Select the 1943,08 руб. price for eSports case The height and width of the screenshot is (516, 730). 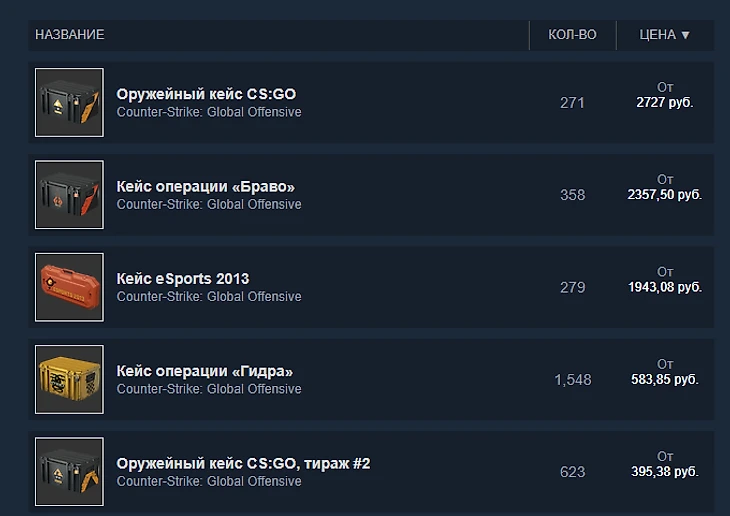coord(665,287)
